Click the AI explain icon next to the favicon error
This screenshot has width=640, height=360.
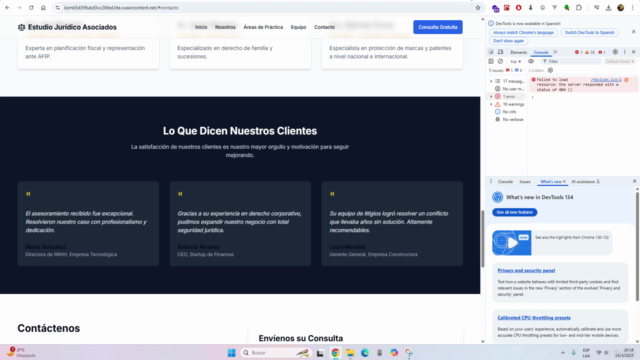(626, 80)
